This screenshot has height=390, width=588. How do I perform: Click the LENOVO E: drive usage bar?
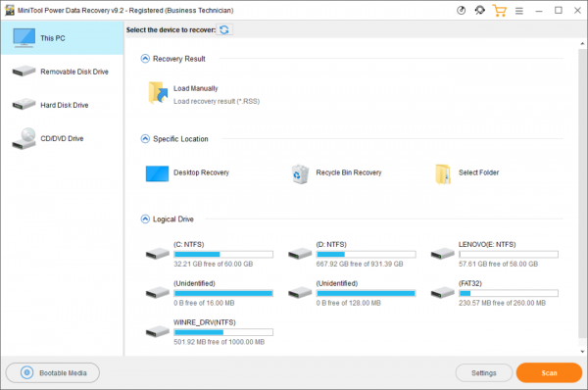(509, 254)
